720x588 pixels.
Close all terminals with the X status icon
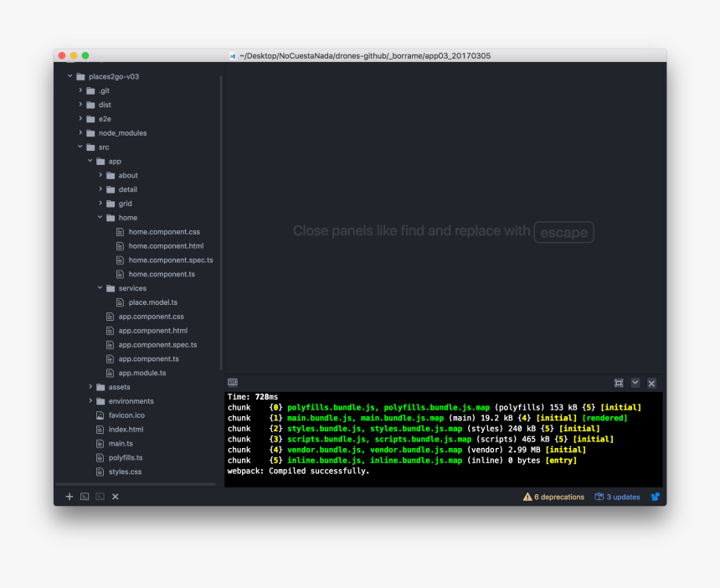tap(115, 497)
